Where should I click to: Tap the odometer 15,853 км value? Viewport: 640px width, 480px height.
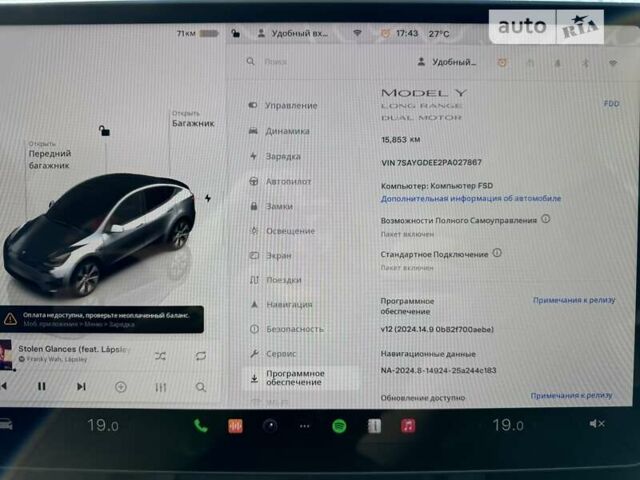click(400, 140)
